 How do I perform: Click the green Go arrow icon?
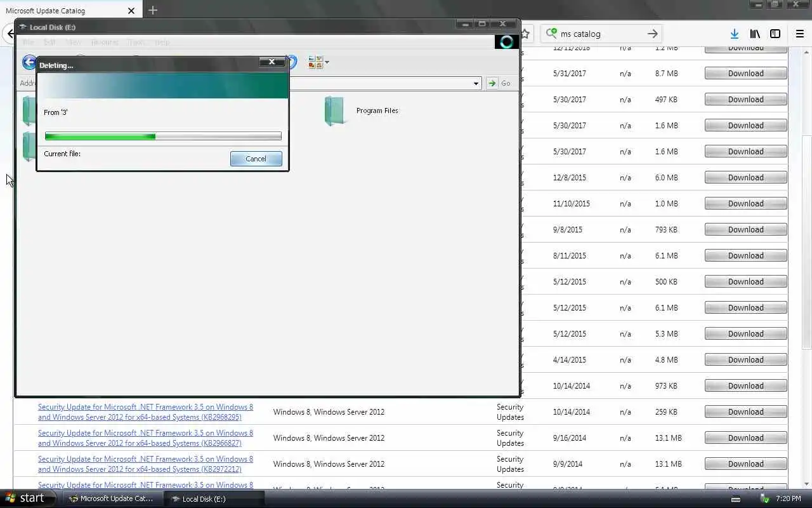click(492, 83)
